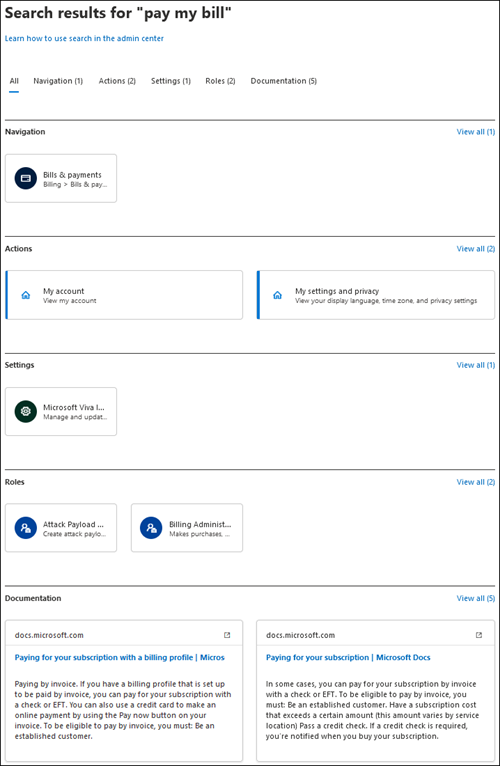Click the home icon beside My settings and privacy
500x766 pixels.
pyautogui.click(x=278, y=295)
